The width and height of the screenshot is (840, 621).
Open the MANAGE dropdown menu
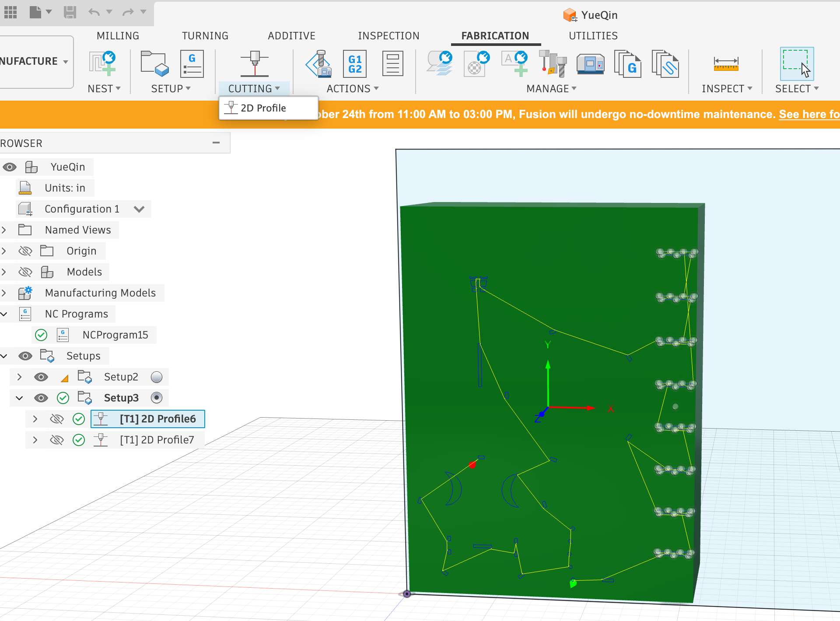tap(551, 89)
